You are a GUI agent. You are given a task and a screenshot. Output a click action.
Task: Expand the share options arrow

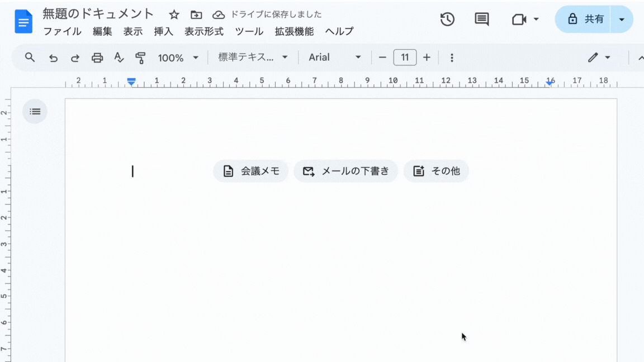coord(622,19)
